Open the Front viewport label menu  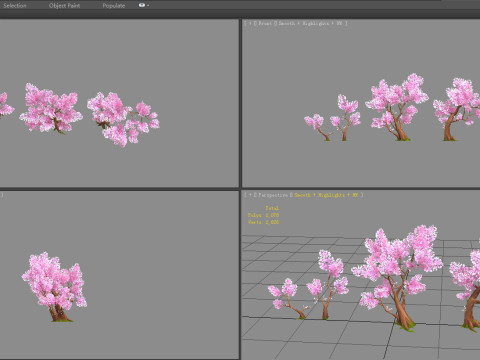point(265,23)
